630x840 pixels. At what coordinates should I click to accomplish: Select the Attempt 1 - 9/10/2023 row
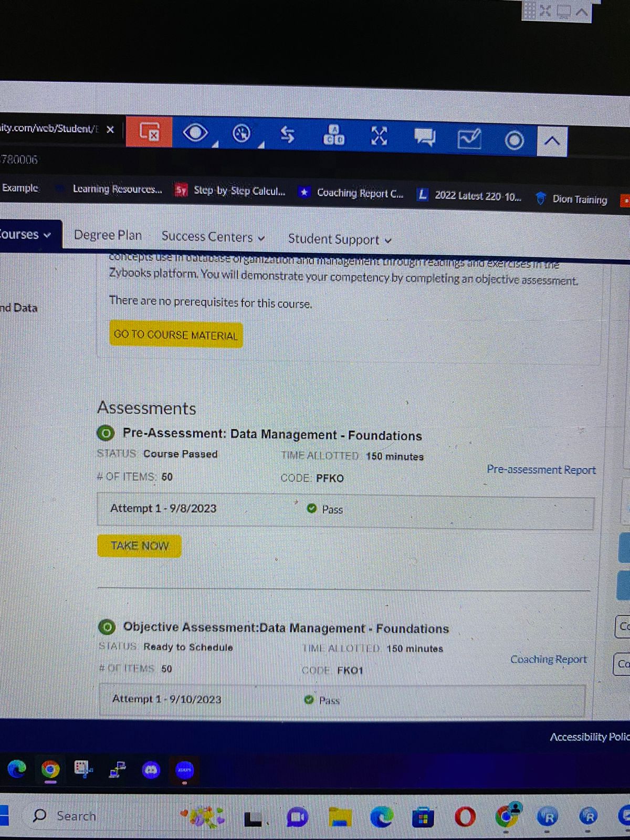pyautogui.click(x=342, y=701)
